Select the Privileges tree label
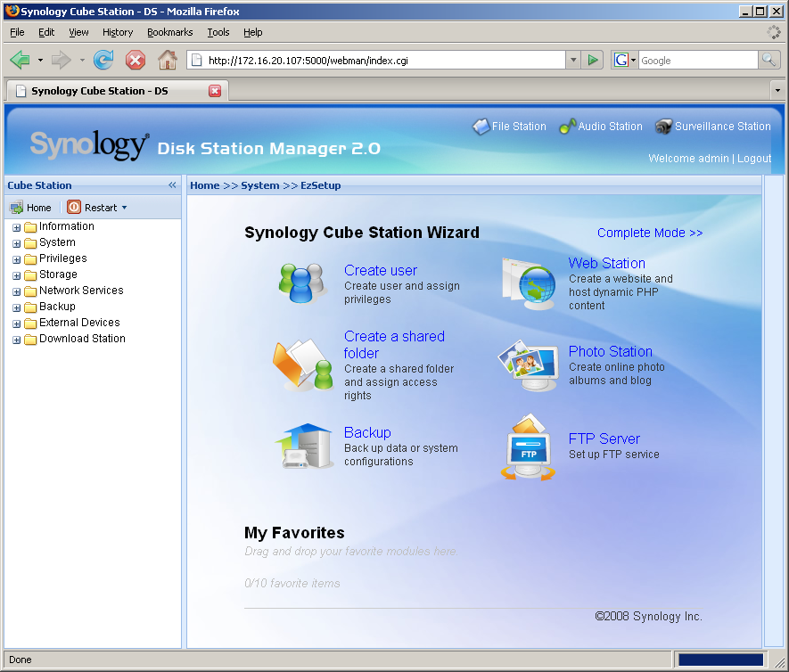This screenshot has height=672, width=789. point(63,258)
